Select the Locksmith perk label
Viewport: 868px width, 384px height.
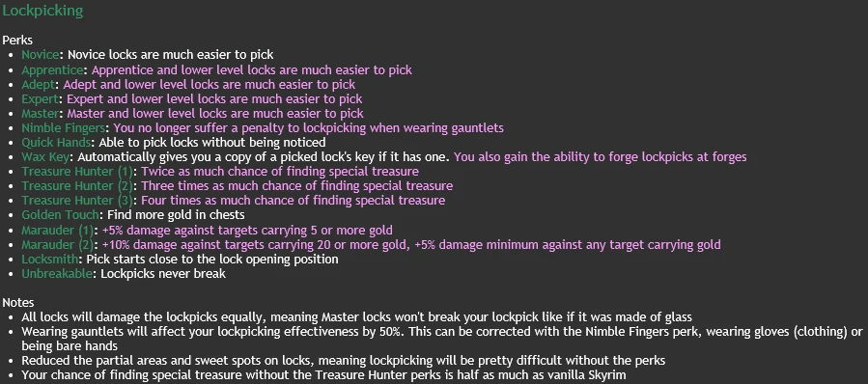(x=50, y=259)
